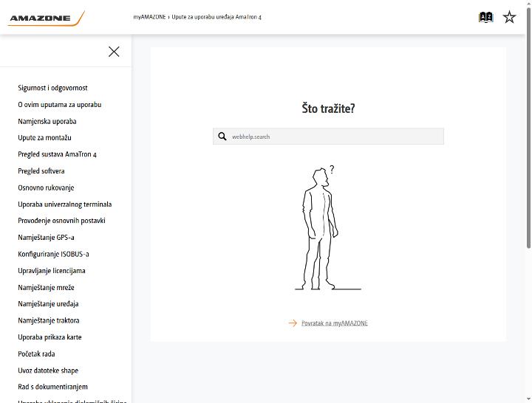This screenshot has width=532, height=403.
Task: Open Sigurnost i odgovornost chapter
Action: (52, 88)
